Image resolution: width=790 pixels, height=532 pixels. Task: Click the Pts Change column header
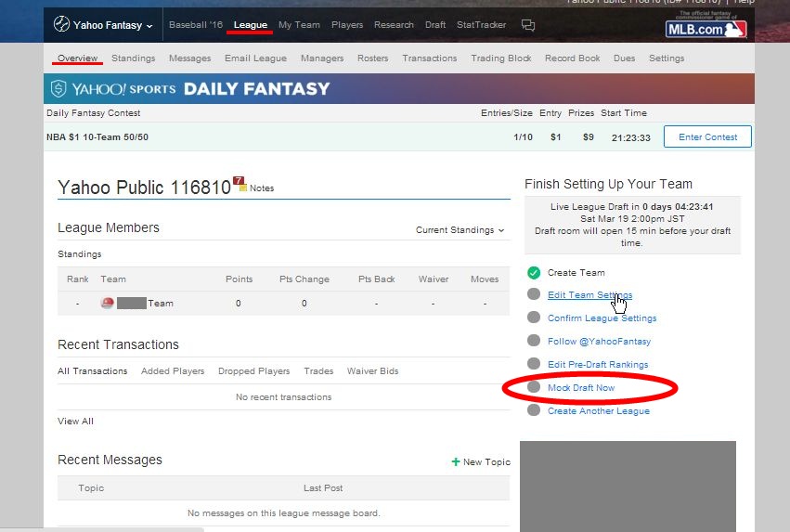click(x=304, y=279)
